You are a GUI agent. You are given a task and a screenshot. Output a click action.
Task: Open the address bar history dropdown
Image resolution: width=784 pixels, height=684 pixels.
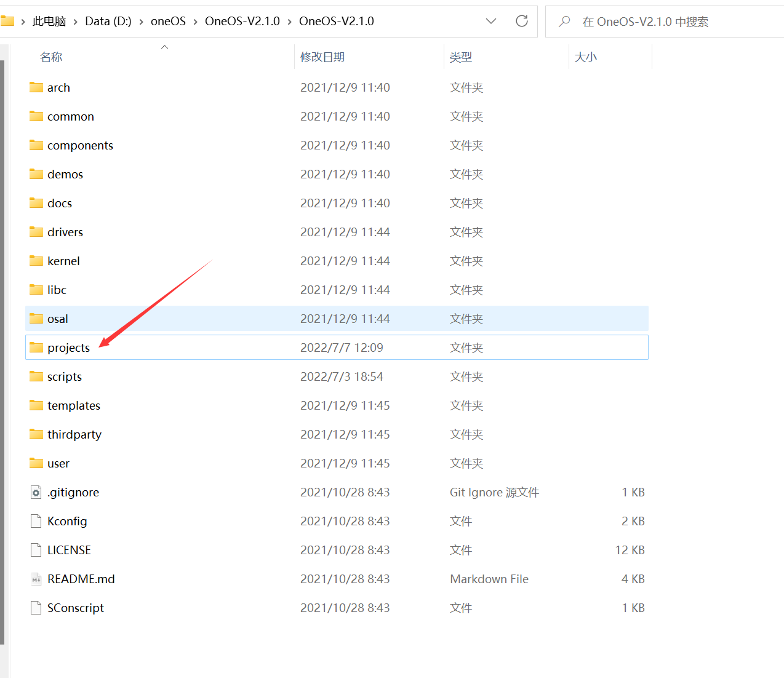[x=491, y=21]
